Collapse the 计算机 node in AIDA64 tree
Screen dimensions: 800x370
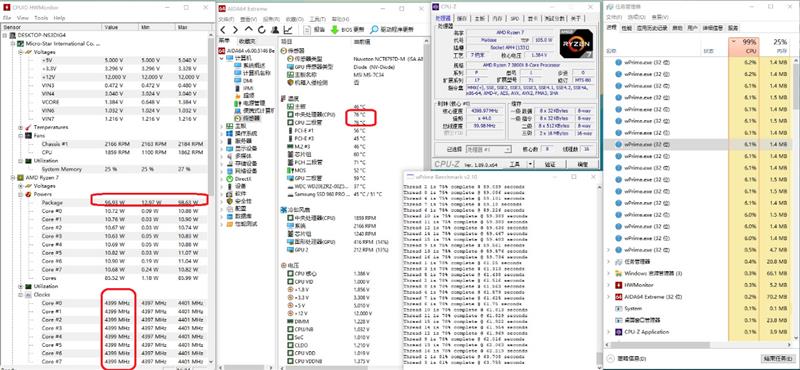pyautogui.click(x=221, y=58)
